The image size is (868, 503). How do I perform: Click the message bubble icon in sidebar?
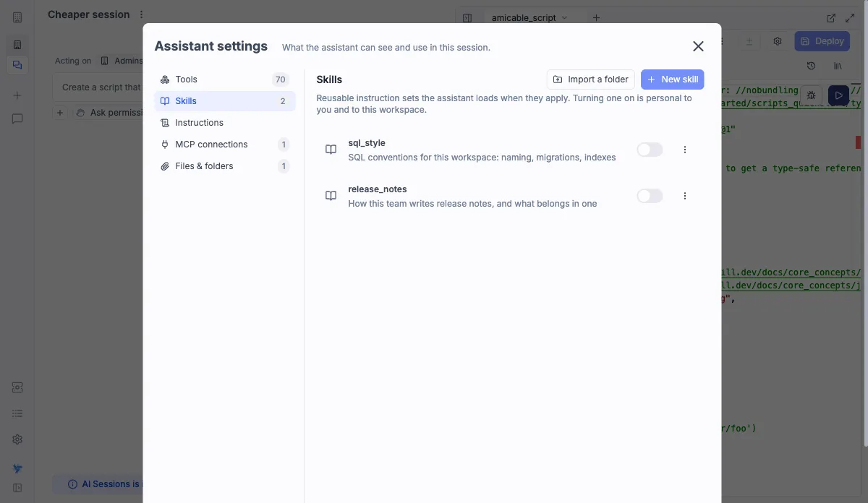pyautogui.click(x=17, y=119)
